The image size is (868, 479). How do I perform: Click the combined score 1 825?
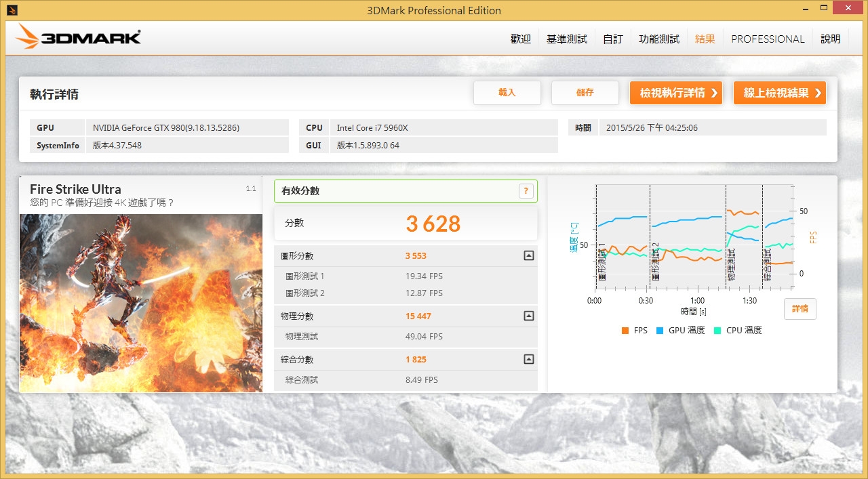pyautogui.click(x=416, y=360)
